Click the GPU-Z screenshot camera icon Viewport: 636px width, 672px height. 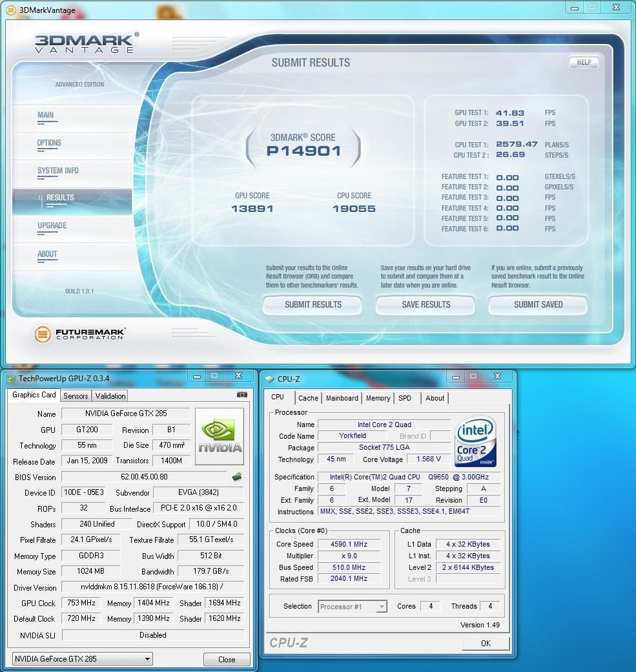tap(242, 394)
